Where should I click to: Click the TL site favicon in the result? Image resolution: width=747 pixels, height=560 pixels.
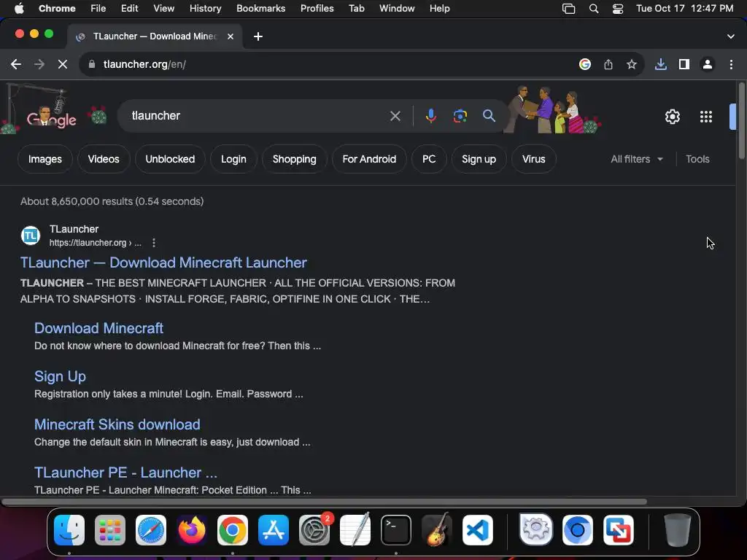(x=31, y=236)
